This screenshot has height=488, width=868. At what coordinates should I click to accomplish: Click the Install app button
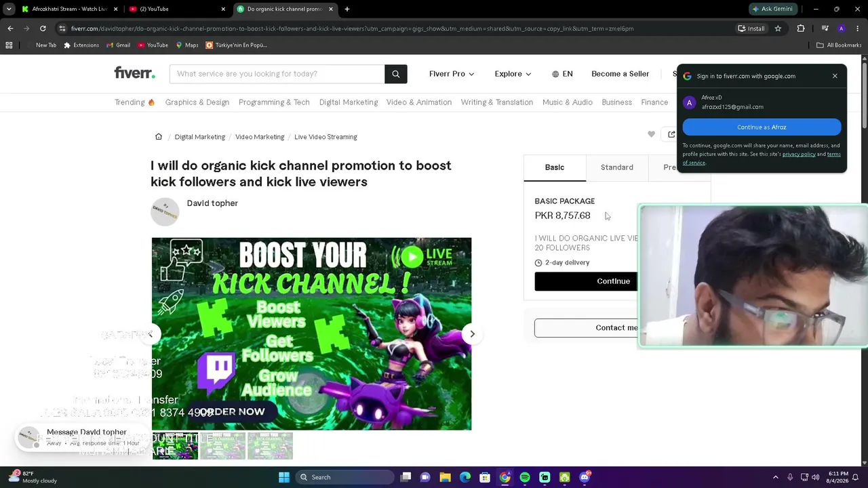751,28
